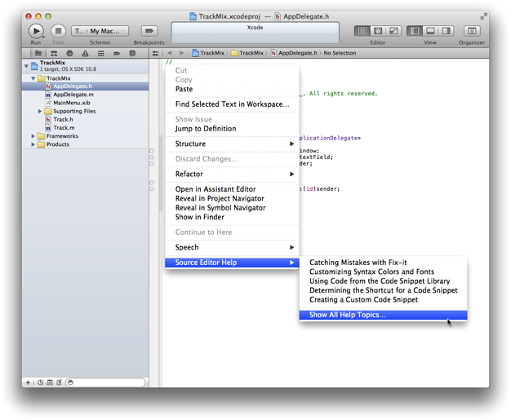This screenshot has width=511, height=420.
Task: Choose Reveal in Symbol Navigator
Action: [x=232, y=208]
